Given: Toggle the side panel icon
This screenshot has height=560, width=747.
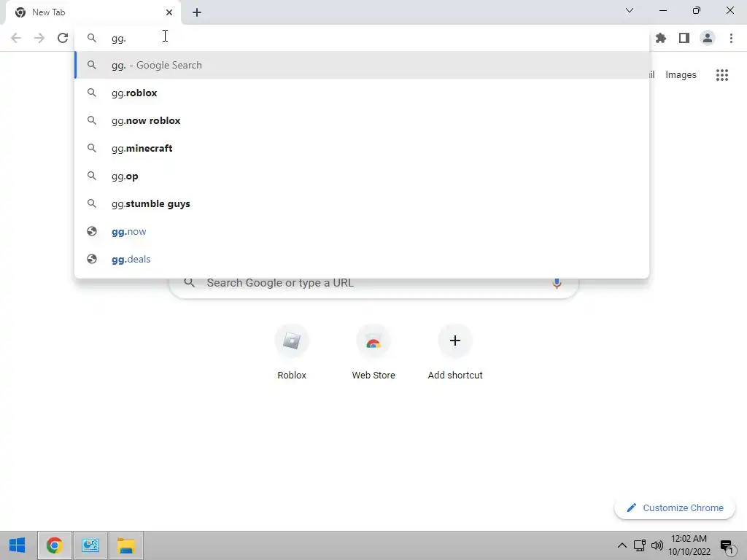Looking at the screenshot, I should click(x=684, y=38).
